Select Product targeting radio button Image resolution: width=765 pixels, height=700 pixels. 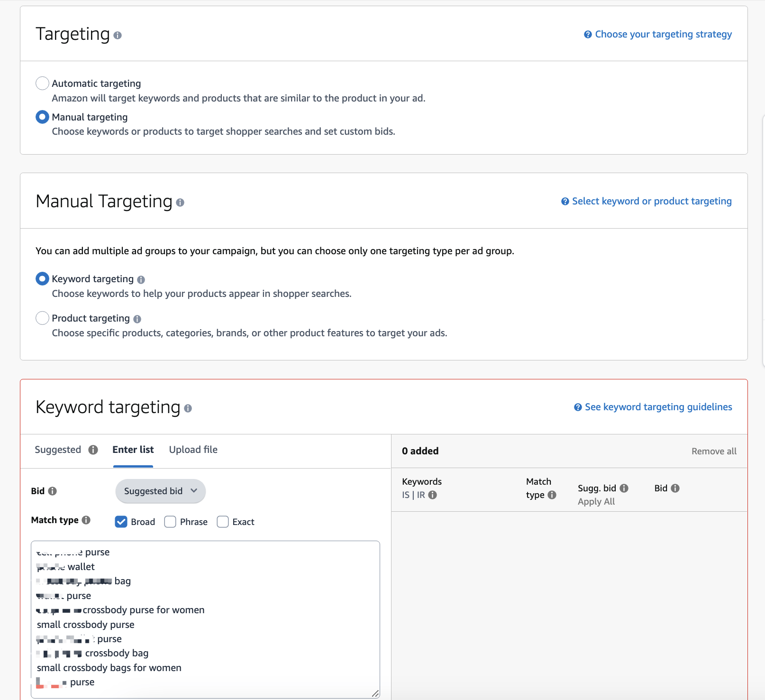[x=43, y=318]
